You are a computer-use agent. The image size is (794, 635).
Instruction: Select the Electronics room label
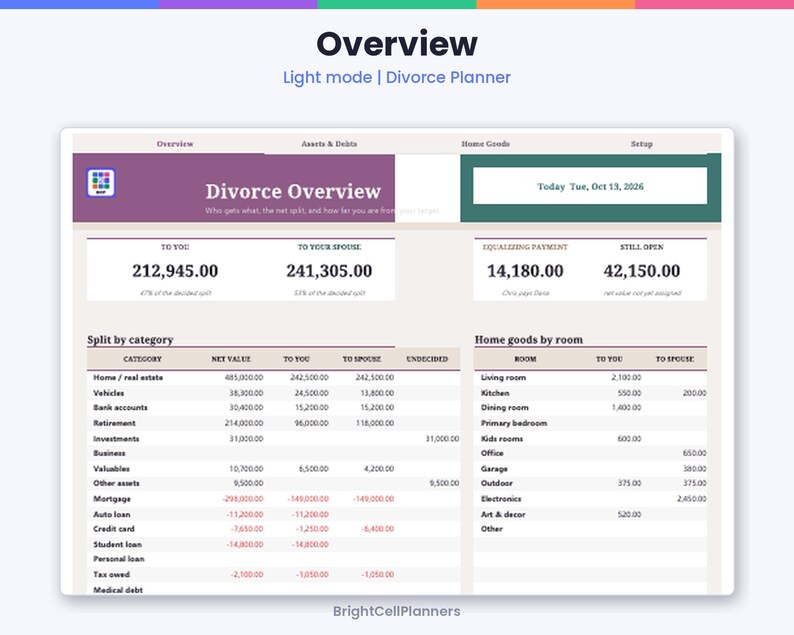click(x=501, y=499)
